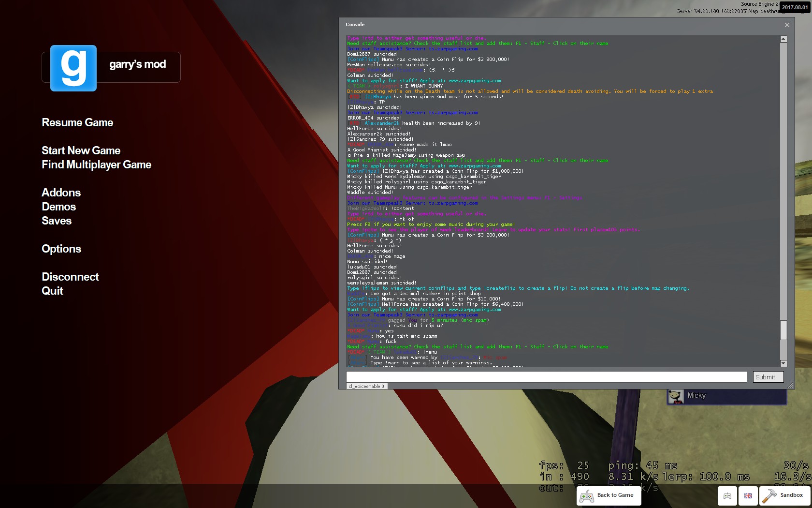The height and width of the screenshot is (508, 812).
Task: Select the cl_voiceenable 0 autocomplete suggestion
Action: [367, 386]
